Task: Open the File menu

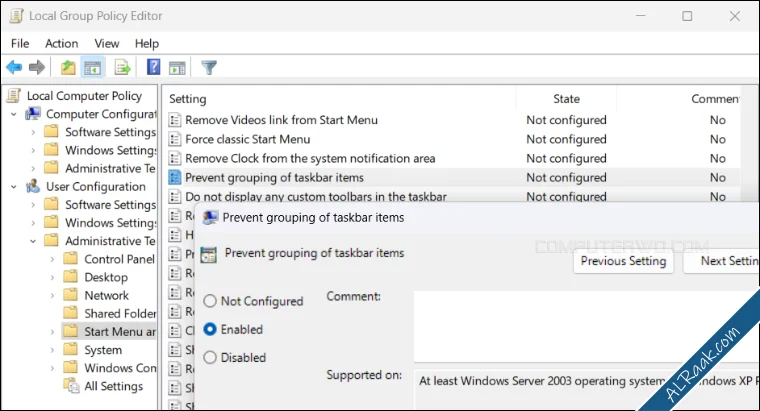Action: point(20,44)
